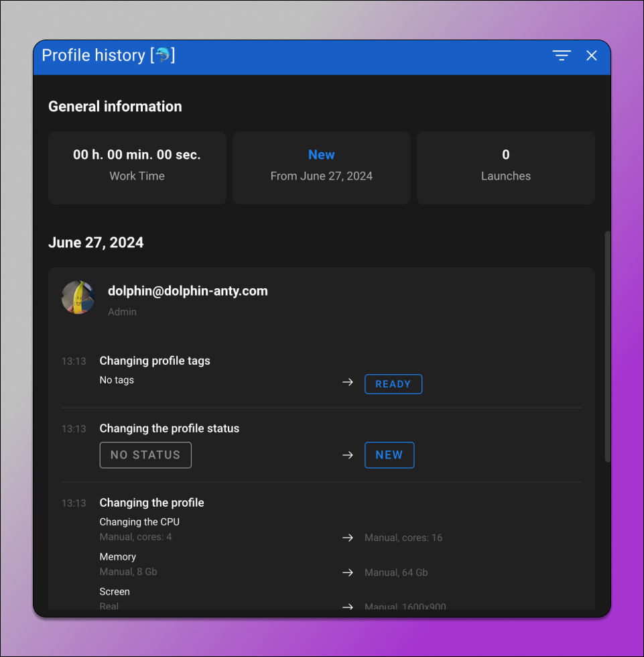This screenshot has width=644, height=657.
Task: Click the arrow beside 64 Gb
Action: click(x=348, y=573)
